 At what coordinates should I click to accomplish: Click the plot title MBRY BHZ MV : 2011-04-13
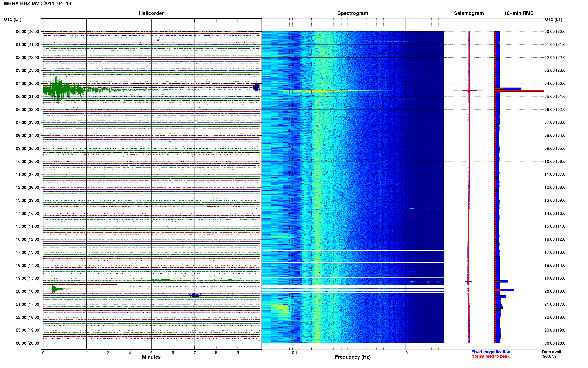37,4
